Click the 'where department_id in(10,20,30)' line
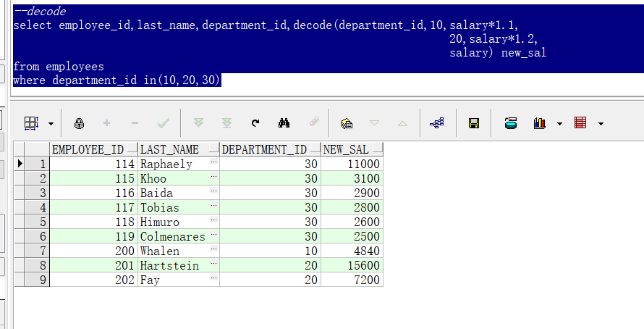The image size is (644, 329). pos(117,80)
